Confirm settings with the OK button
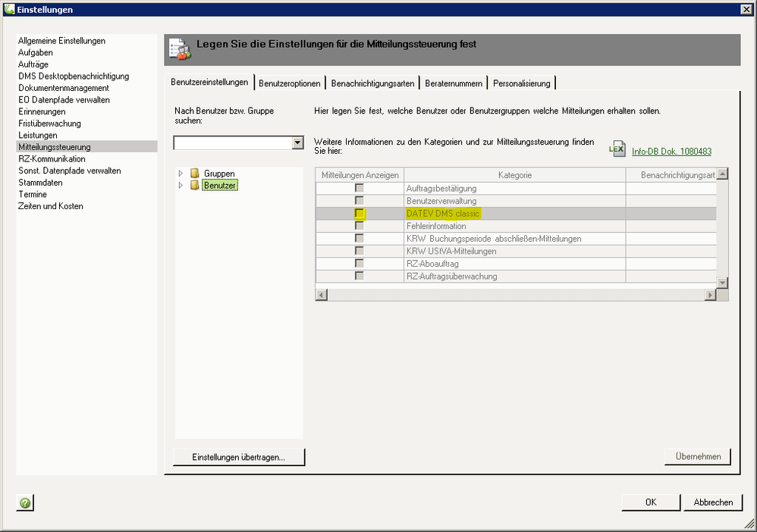Image resolution: width=757 pixels, height=532 pixels. coord(651,502)
